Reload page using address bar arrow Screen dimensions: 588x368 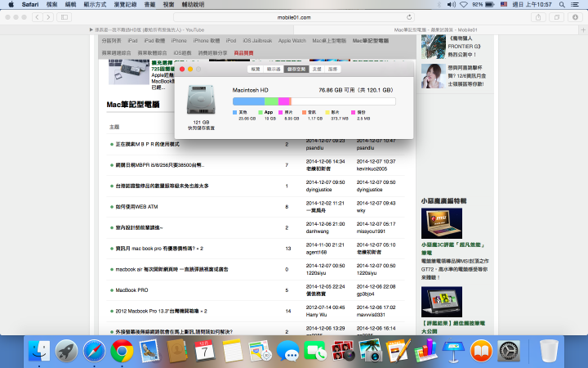click(x=409, y=17)
